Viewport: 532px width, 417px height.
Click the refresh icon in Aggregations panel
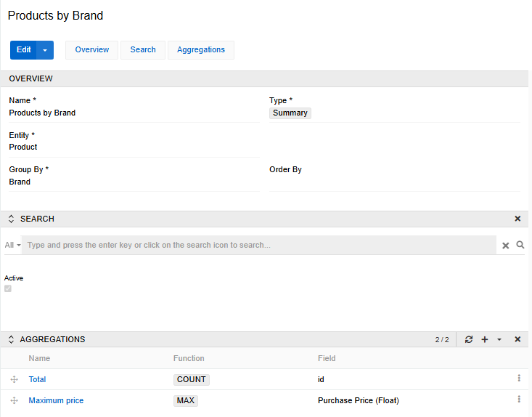point(469,339)
